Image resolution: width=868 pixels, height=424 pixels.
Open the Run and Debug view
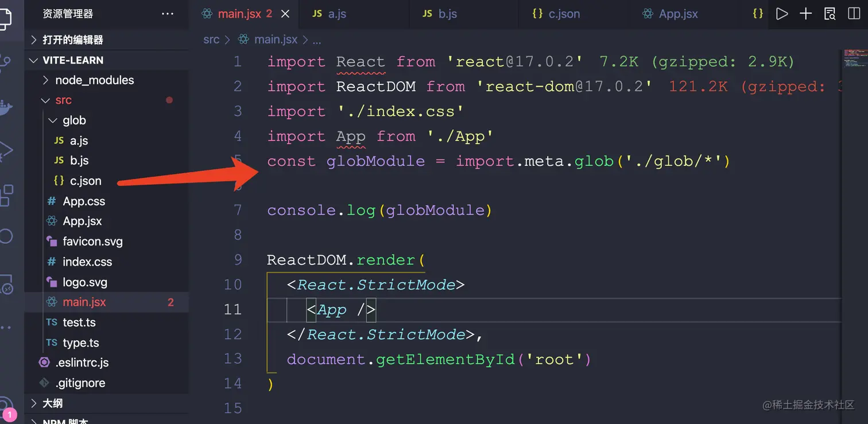pos(5,150)
